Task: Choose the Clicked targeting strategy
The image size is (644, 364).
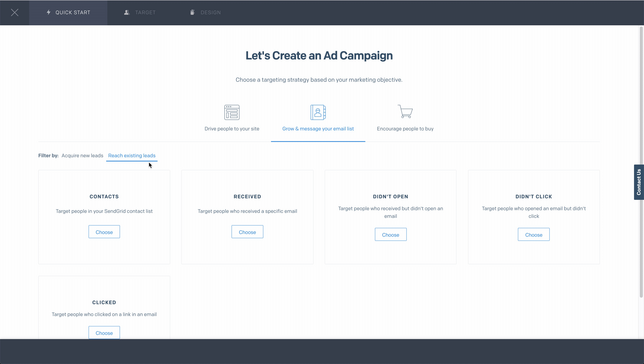Action: point(104,333)
